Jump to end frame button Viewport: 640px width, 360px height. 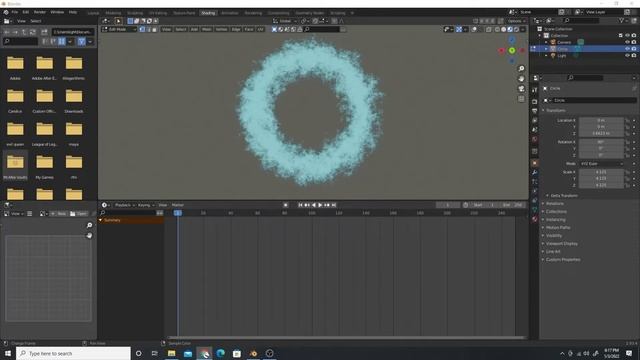tap(334, 205)
